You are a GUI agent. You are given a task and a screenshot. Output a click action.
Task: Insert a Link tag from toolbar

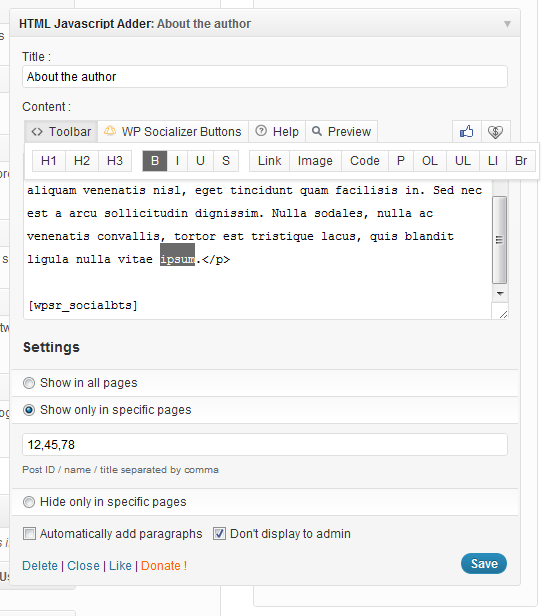coord(269,161)
